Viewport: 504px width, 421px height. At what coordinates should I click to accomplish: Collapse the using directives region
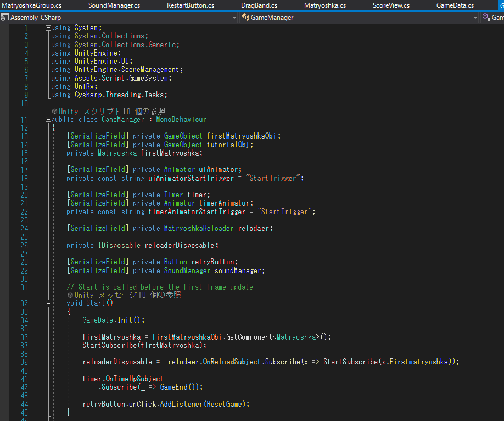coord(48,28)
